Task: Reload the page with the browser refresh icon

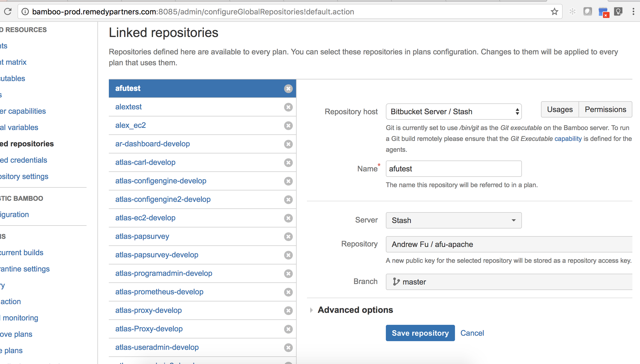Action: tap(8, 11)
